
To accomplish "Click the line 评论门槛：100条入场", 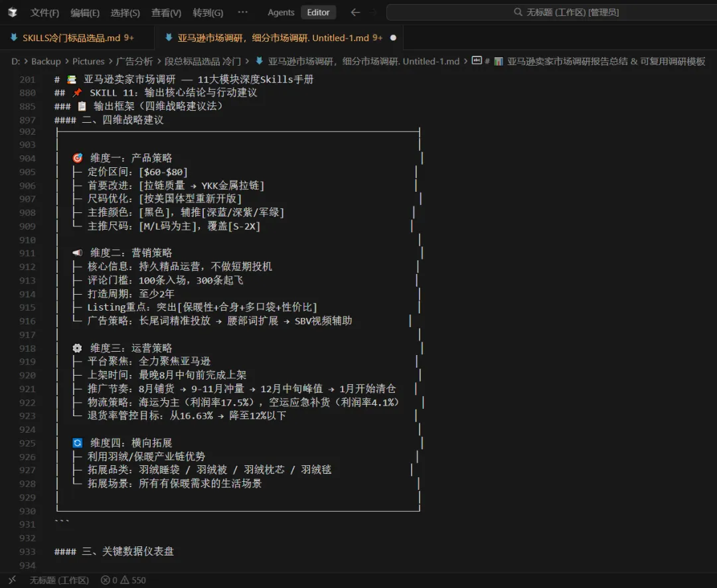I will (x=165, y=280).
